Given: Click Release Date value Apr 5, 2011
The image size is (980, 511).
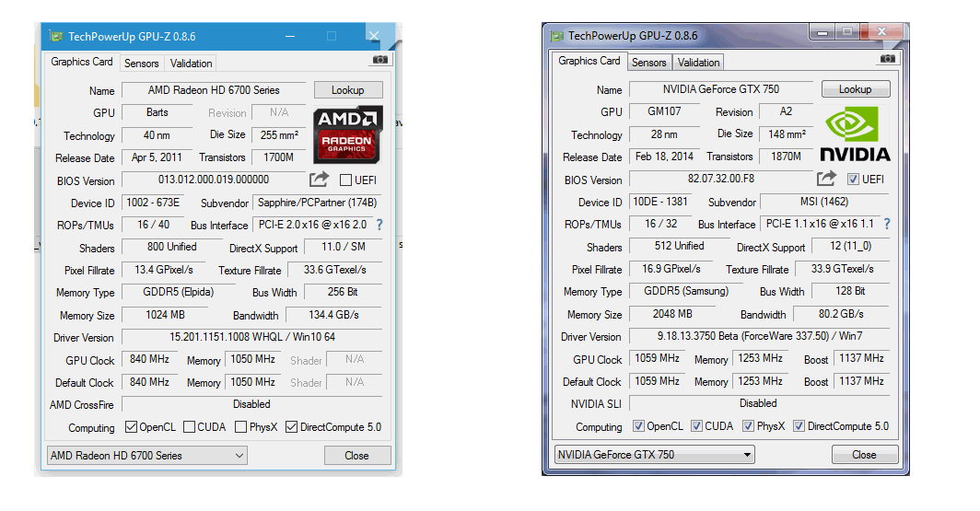Looking at the screenshot, I should (157, 157).
